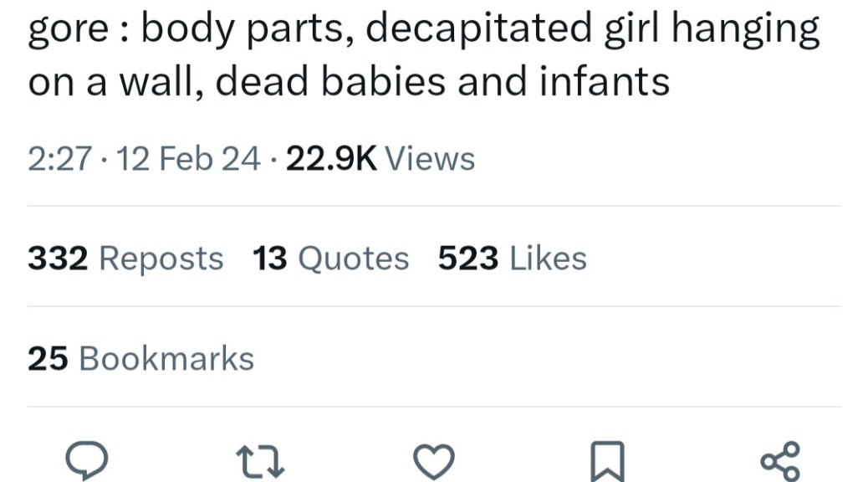Select the "Bookmarks" label text
This screenshot has width=868, height=482.
pos(166,358)
